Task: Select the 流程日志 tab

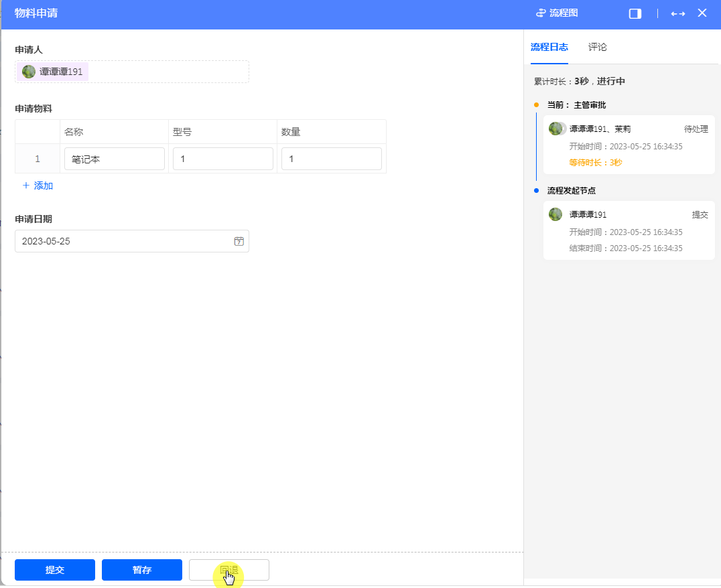Action: point(549,47)
